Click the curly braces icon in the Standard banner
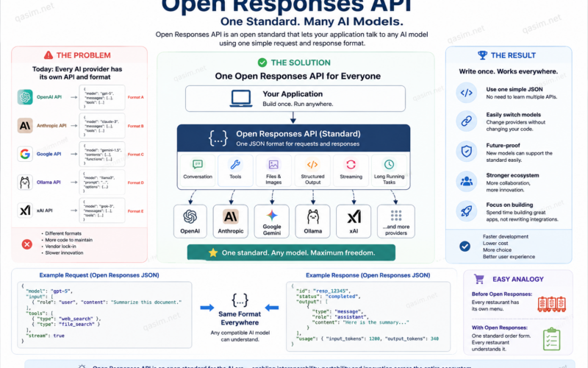The image size is (588, 368). tap(218, 138)
